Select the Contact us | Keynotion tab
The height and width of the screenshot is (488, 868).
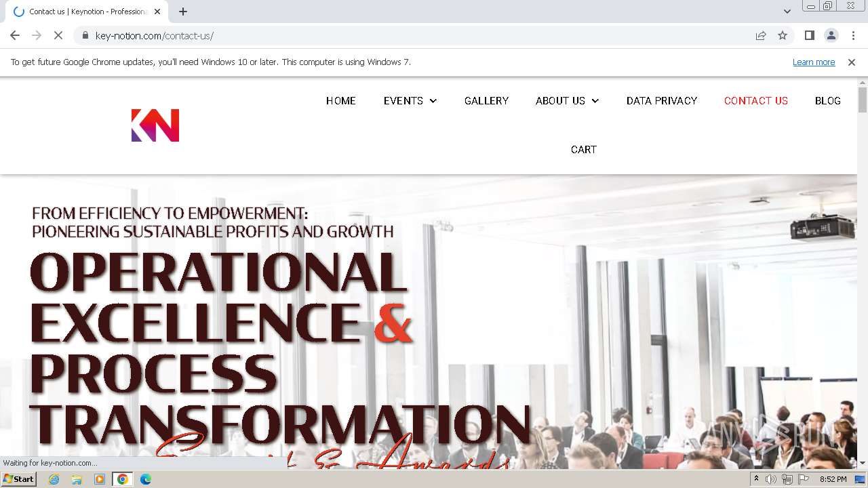tap(87, 12)
